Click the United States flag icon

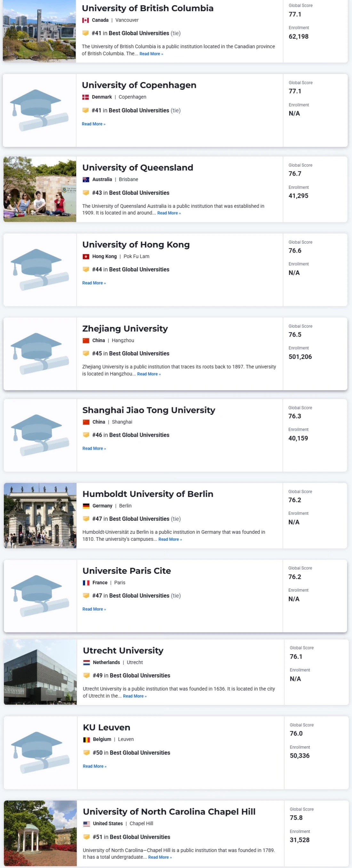tap(86, 824)
